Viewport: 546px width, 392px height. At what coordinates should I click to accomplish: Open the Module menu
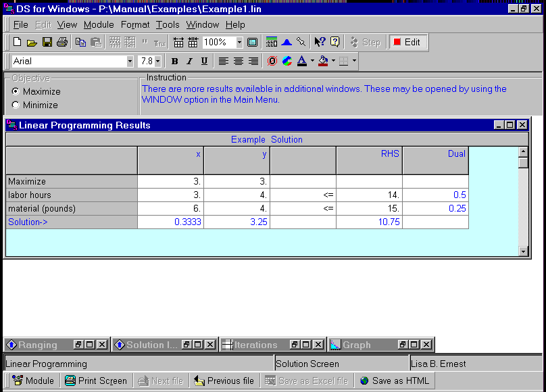tap(99, 24)
